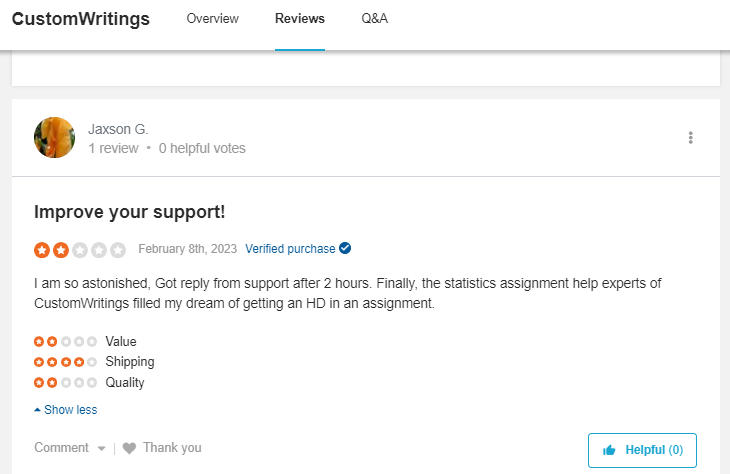Click the Verified purchase link
Screen dimensions: 730x474
coord(290,249)
